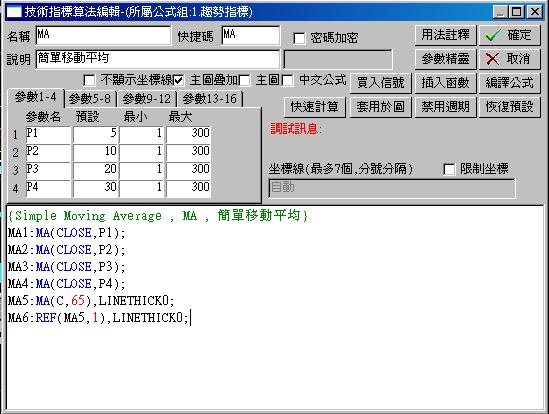Click the 說明 description text field

[x=158, y=59]
